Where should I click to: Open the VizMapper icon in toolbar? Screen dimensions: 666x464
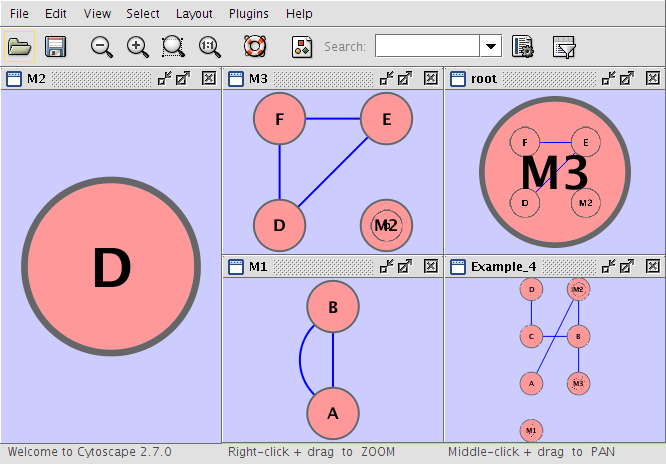[302, 46]
